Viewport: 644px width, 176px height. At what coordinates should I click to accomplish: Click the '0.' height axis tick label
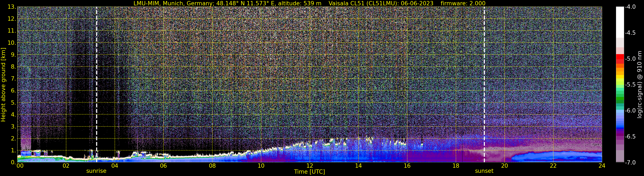[x=13, y=162]
